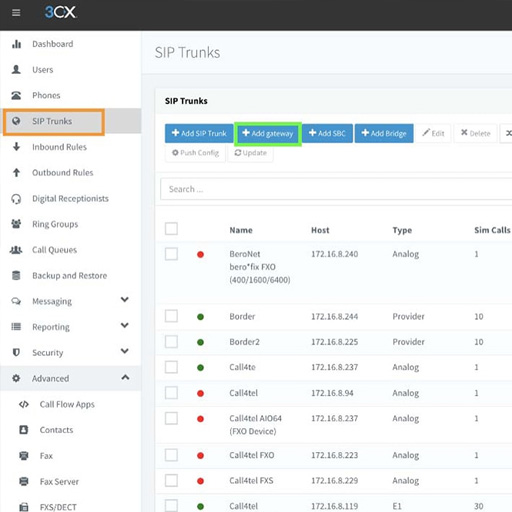Image resolution: width=512 pixels, height=512 pixels.
Task: Focus the Search input field
Action: click(x=336, y=189)
